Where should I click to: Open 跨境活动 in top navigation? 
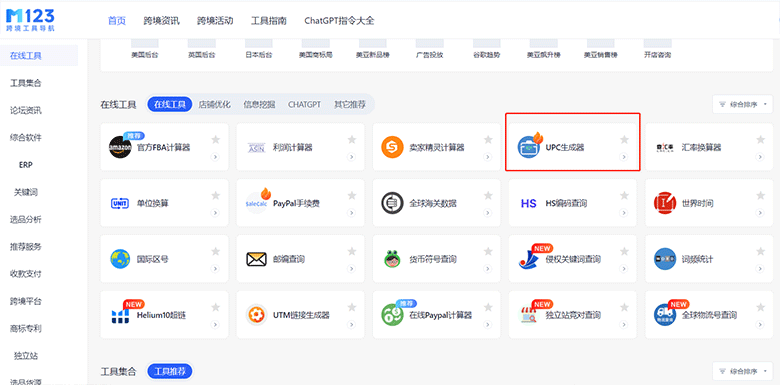(215, 21)
